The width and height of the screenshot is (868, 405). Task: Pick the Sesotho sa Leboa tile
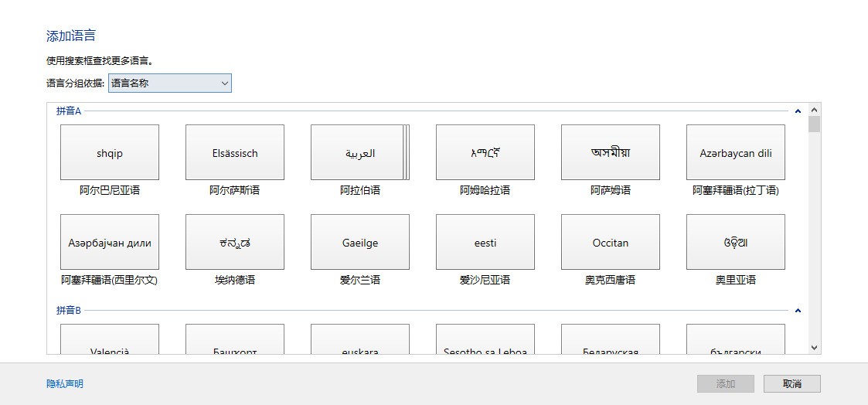485,339
